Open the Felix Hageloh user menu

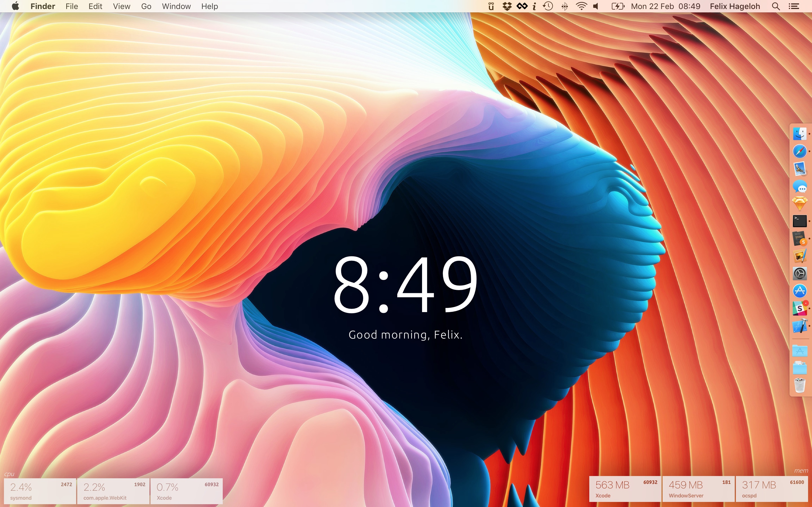[x=734, y=6]
